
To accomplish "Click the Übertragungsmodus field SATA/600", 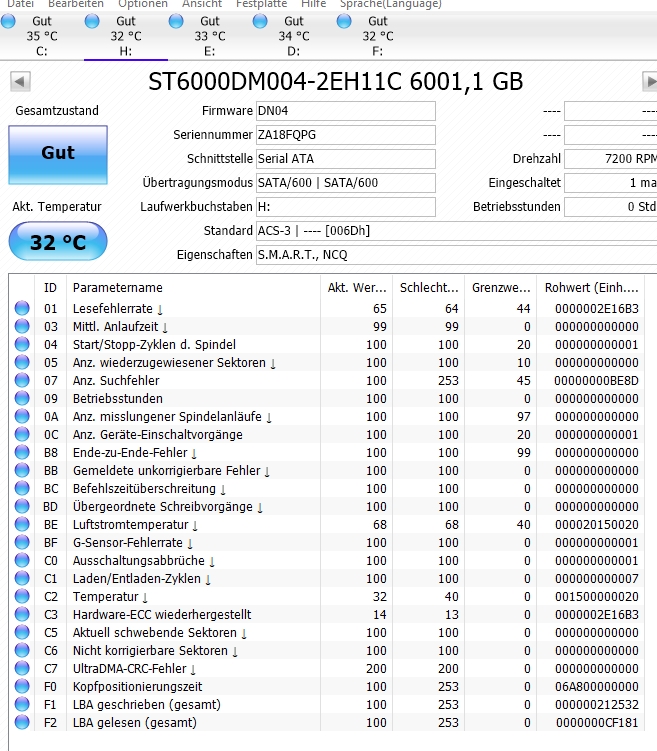I will pyautogui.click(x=346, y=182).
